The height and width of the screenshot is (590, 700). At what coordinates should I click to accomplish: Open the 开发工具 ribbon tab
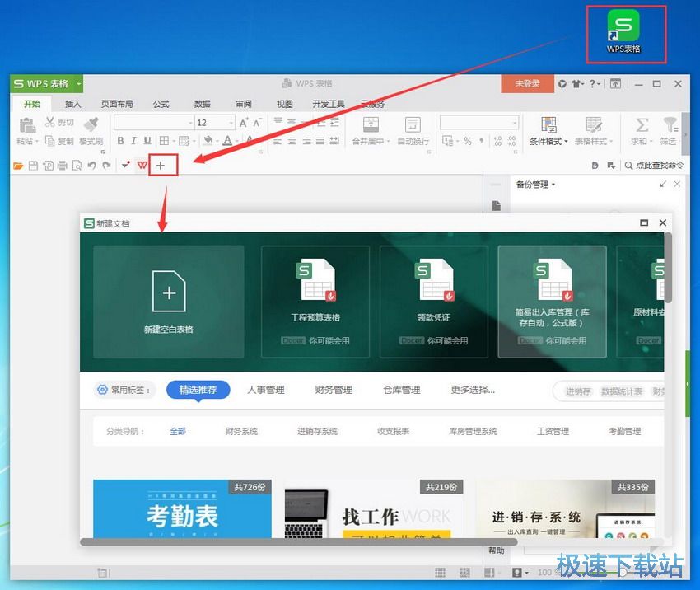pyautogui.click(x=329, y=104)
